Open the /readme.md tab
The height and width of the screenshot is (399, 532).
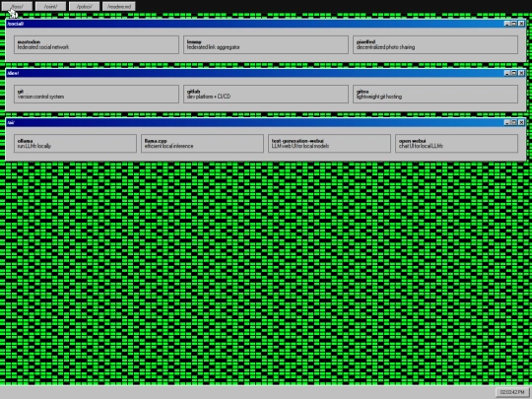point(119,7)
